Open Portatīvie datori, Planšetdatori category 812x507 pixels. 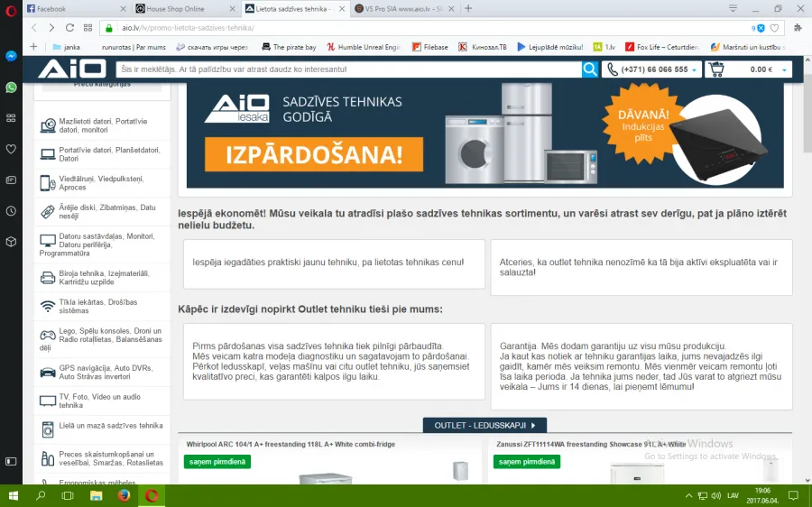tap(102, 154)
